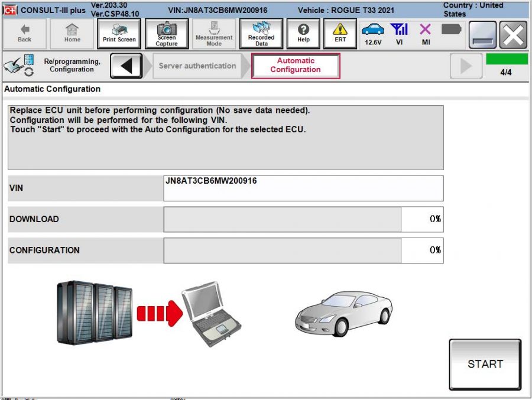
Task: Open Measurement Mode
Action: [213, 34]
